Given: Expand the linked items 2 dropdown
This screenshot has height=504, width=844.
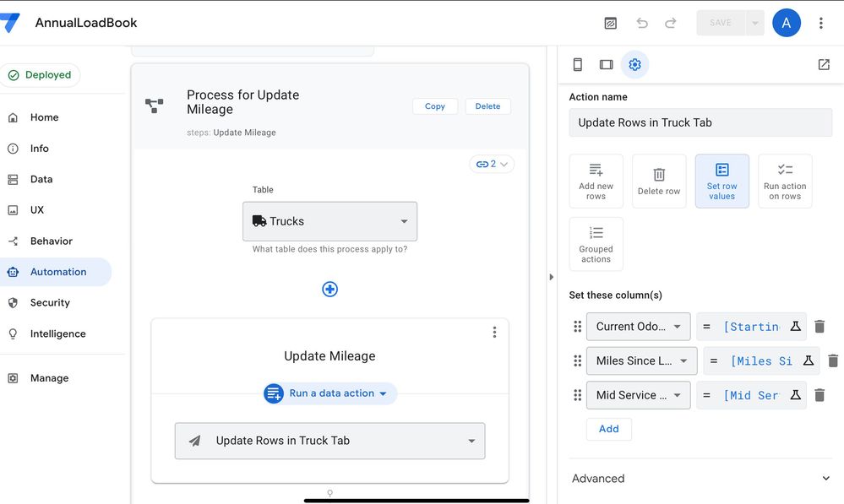Looking at the screenshot, I should coord(492,164).
